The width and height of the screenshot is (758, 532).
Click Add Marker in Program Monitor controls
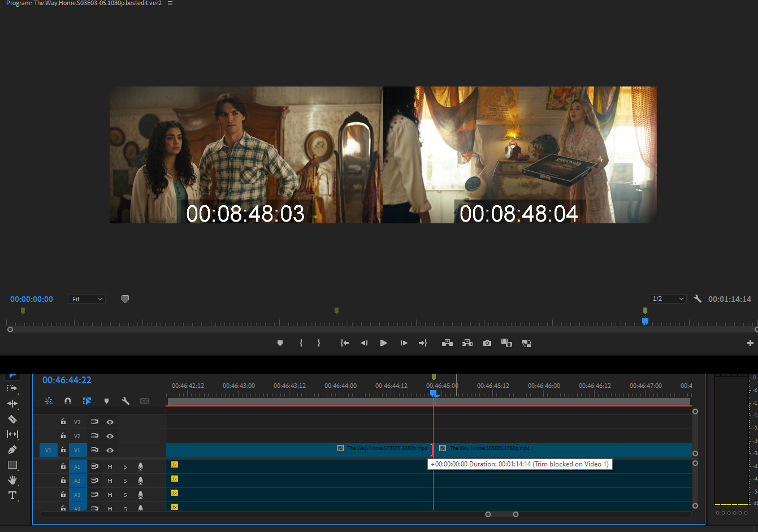280,343
